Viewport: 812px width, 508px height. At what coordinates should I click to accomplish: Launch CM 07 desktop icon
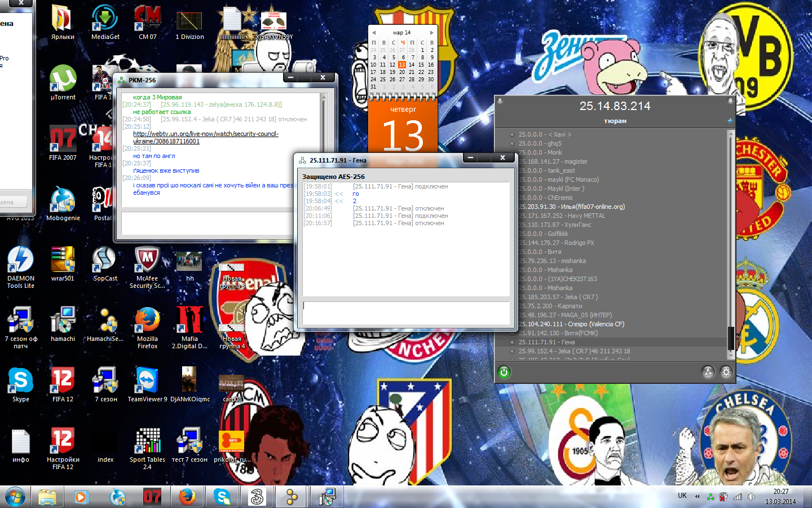coord(147,23)
